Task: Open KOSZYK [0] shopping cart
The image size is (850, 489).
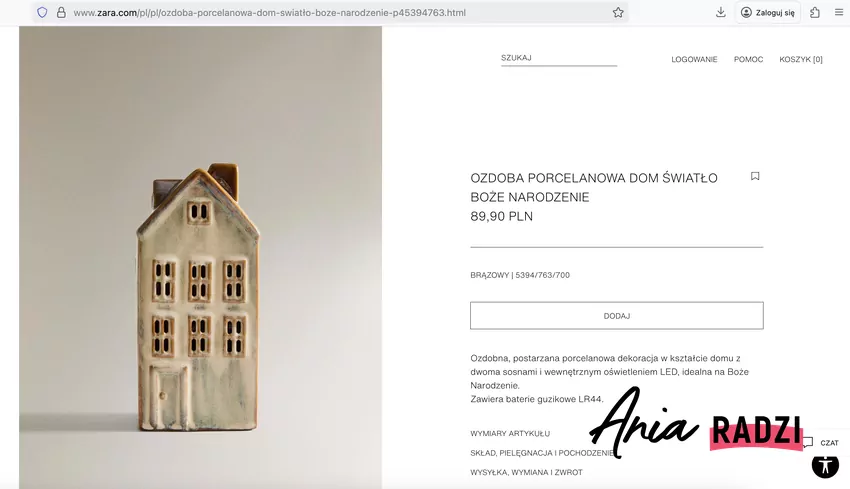Action: coord(801,60)
